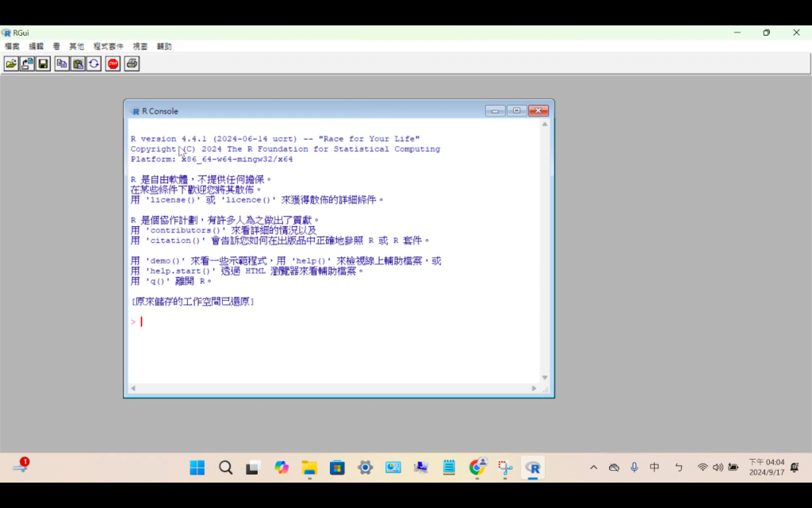
Task: Expand the system tray hidden icons chevron
Action: tap(593, 468)
